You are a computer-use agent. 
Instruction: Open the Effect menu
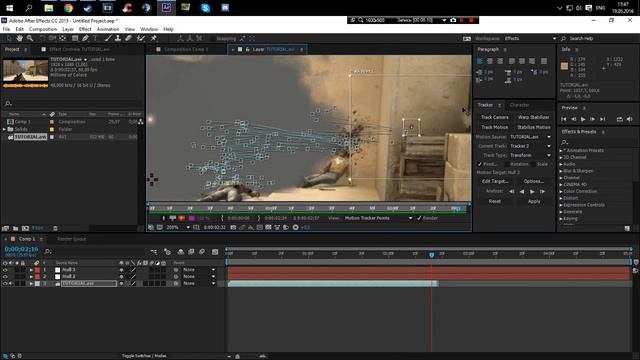(x=85, y=29)
